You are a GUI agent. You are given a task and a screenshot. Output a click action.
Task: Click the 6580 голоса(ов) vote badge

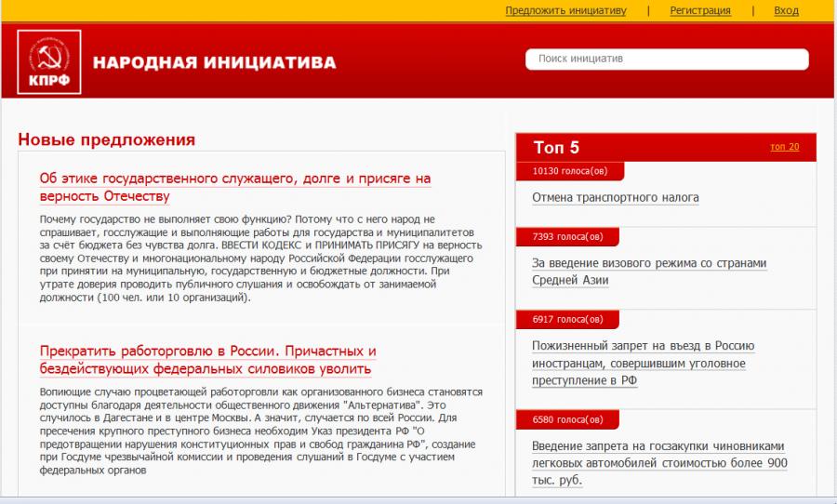tap(566, 419)
